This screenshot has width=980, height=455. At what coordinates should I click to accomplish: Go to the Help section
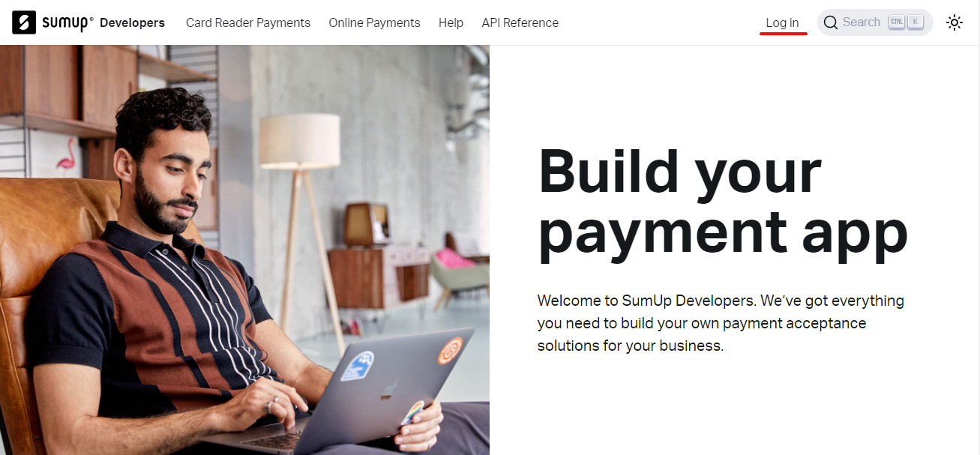451,22
